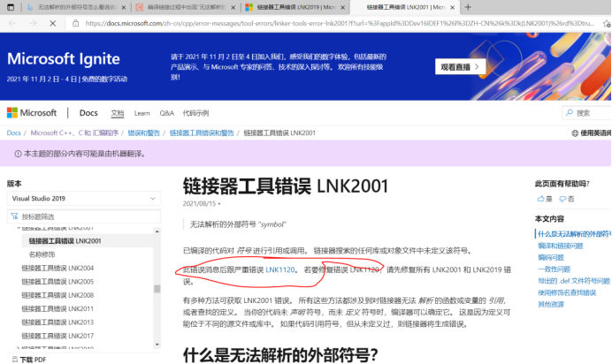Jump to 什么是无法解析的外部符号 in contents
This screenshot has height=364, width=612.
coord(575,234)
